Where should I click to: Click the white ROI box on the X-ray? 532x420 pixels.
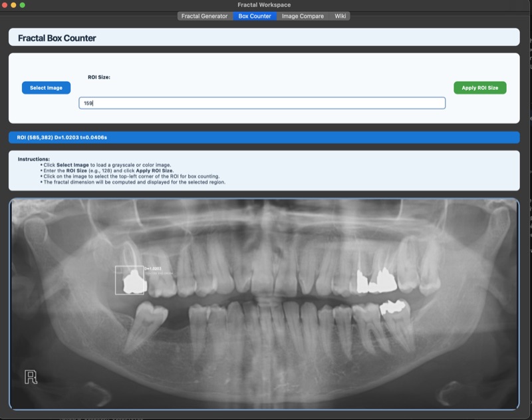click(x=129, y=280)
